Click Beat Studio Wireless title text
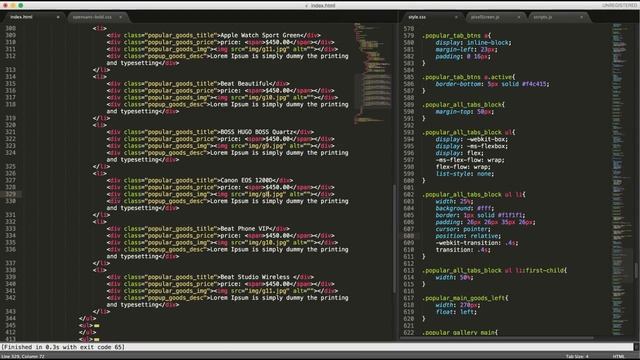The height and width of the screenshot is (360, 640). (255, 277)
